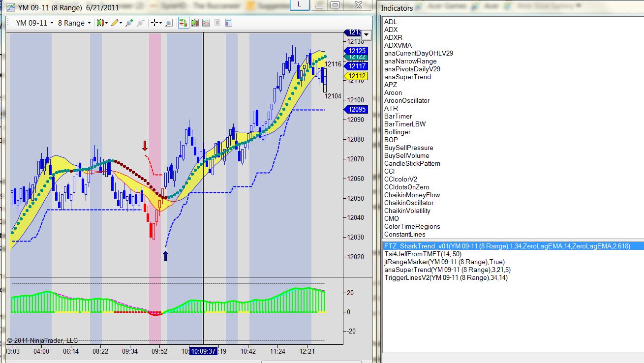Click the chart window title bar icon

[10, 7]
